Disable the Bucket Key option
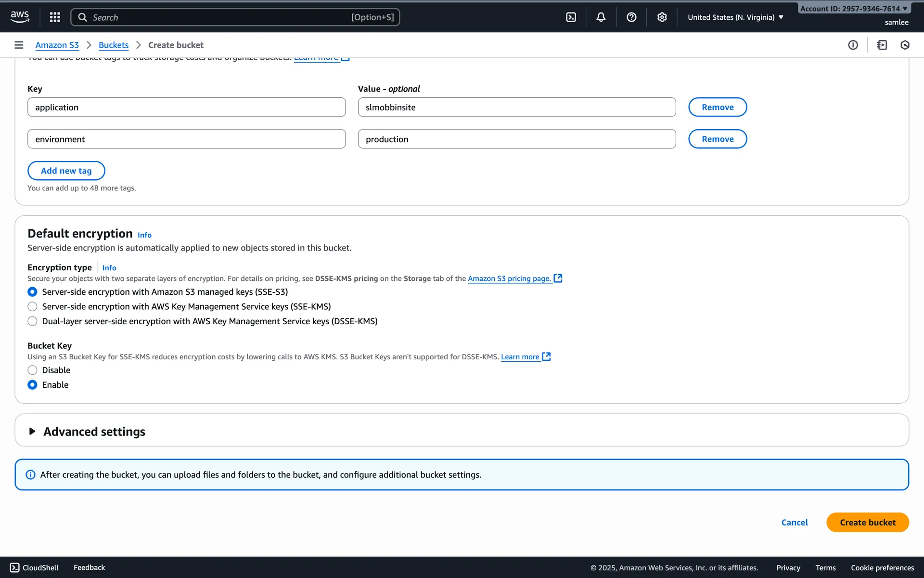The width and height of the screenshot is (924, 578). click(32, 370)
